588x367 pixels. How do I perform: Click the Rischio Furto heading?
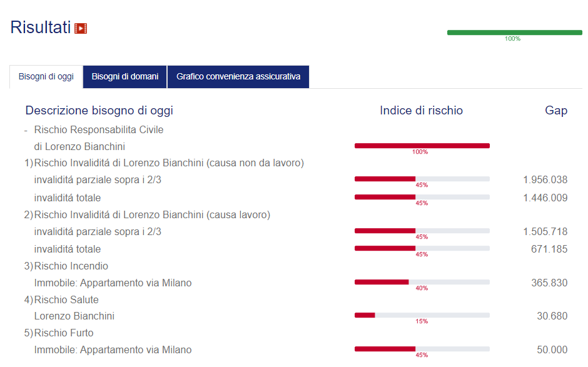tap(64, 333)
